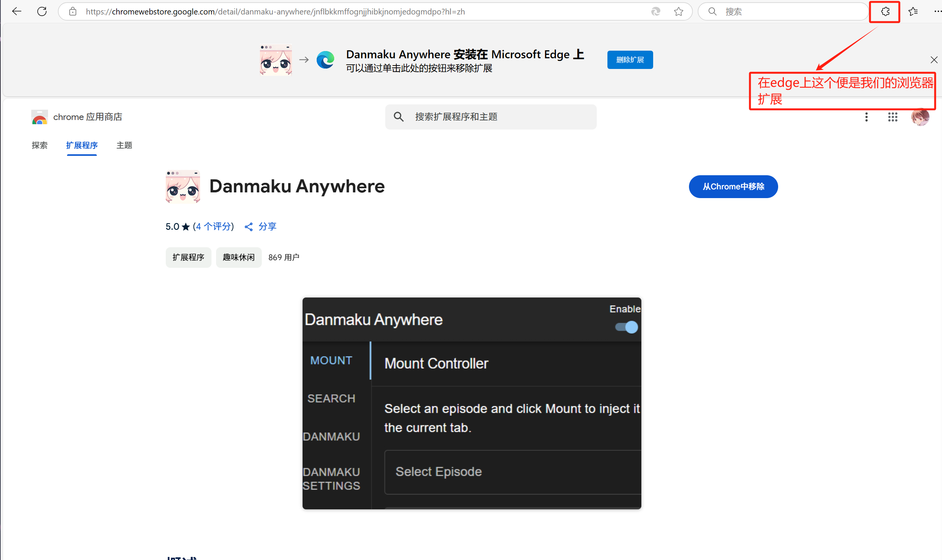The height and width of the screenshot is (560, 942).
Task: Click the 从Chrome中移除 button
Action: 733,187
